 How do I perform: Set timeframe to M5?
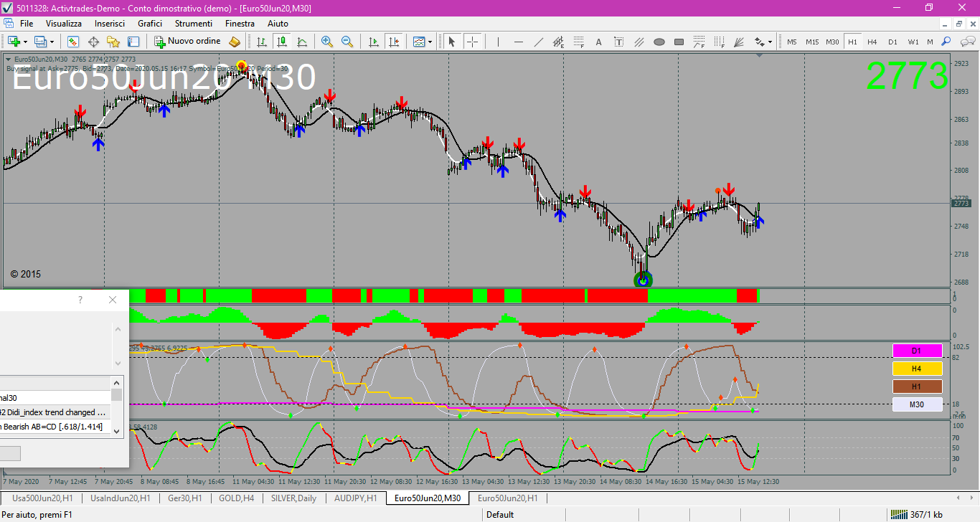(x=792, y=42)
